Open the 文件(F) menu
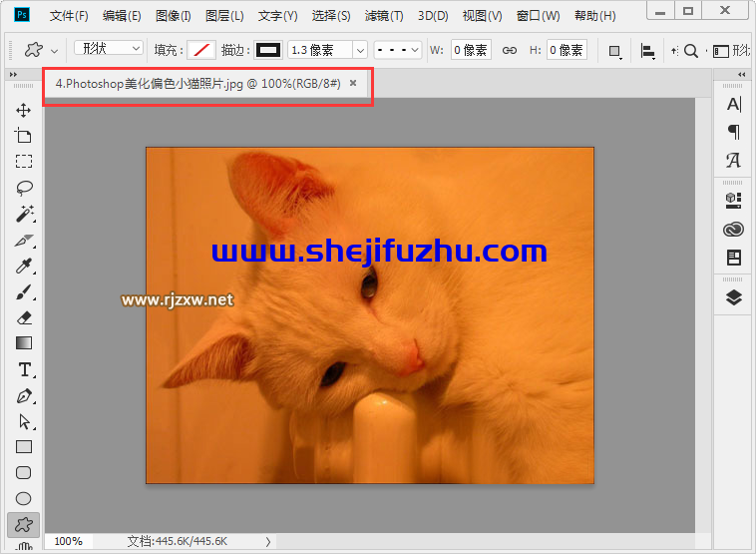This screenshot has height=554, width=756. (x=69, y=16)
